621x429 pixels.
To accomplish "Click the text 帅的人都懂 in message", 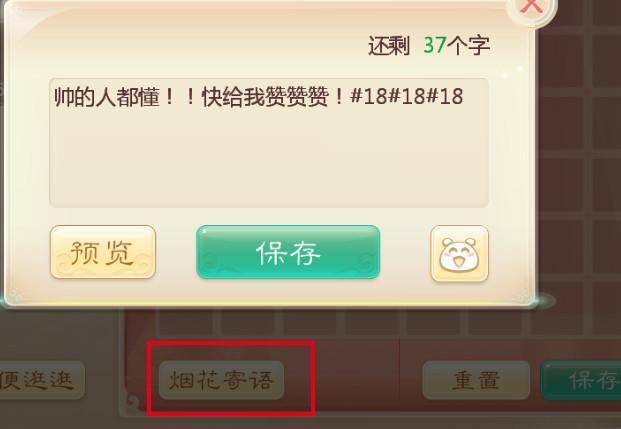I will 107,97.
